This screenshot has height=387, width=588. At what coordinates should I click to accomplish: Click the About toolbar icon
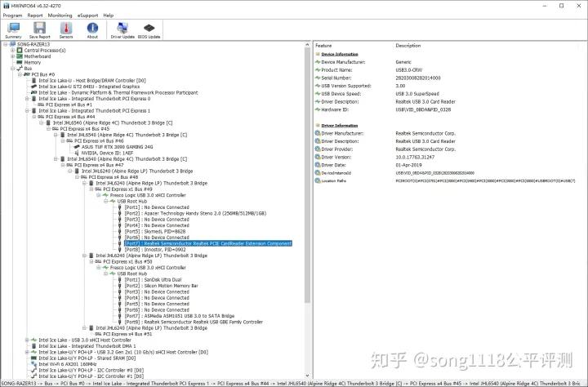pyautogui.click(x=92, y=30)
